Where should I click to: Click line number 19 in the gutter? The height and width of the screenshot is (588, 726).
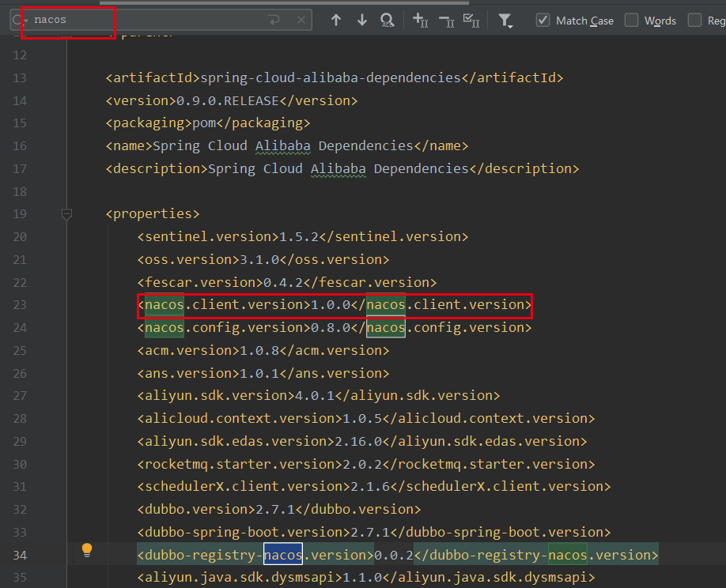coord(20,214)
